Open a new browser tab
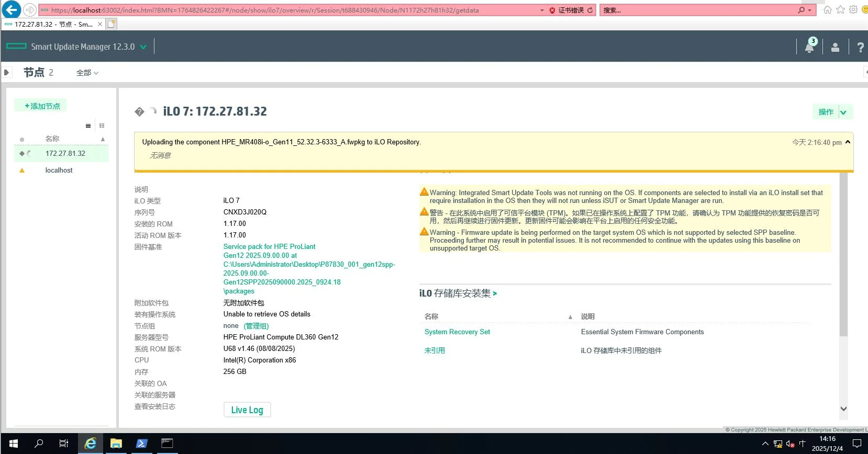This screenshot has height=454, width=868. pyautogui.click(x=112, y=24)
